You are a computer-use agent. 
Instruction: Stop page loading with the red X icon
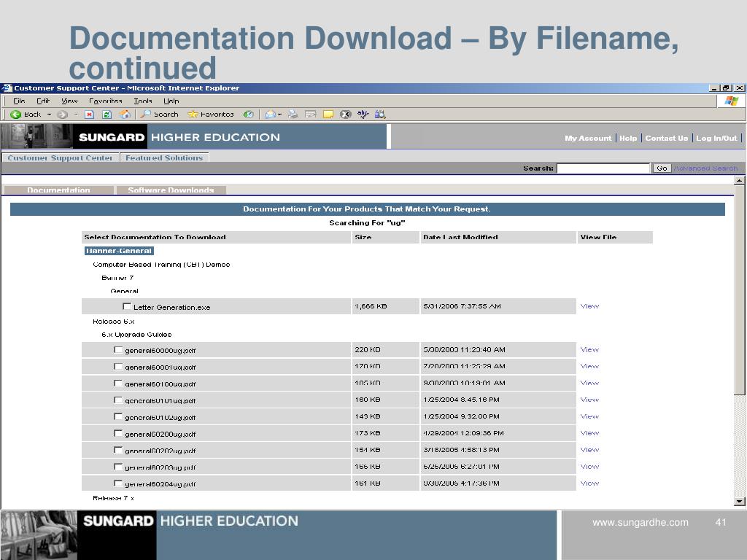90,114
